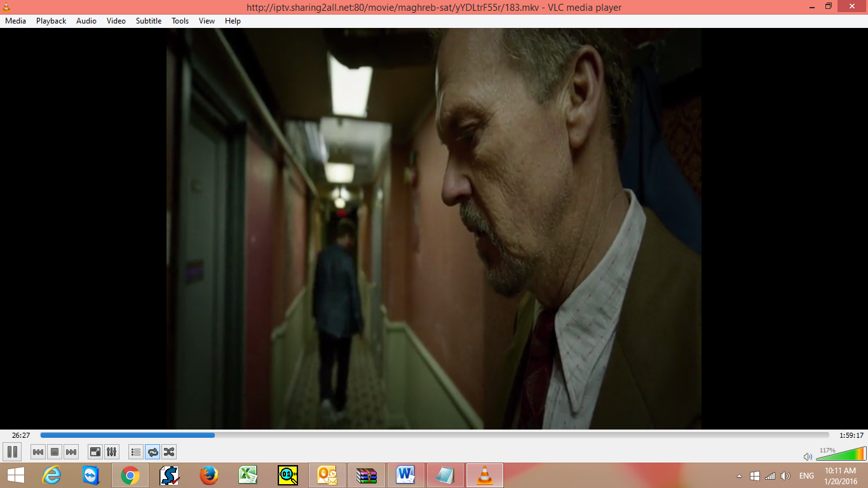
Task: Open the yellow magnifier 01 taskbar app
Action: click(288, 475)
